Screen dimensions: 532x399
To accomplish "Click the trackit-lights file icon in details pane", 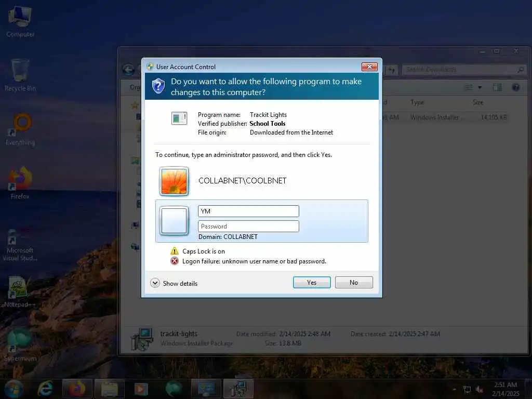I will 142,339.
